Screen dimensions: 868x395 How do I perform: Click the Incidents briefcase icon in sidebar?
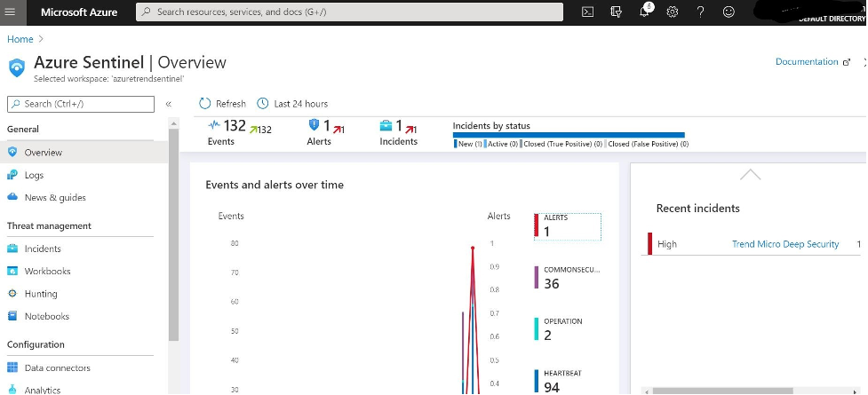click(x=12, y=249)
